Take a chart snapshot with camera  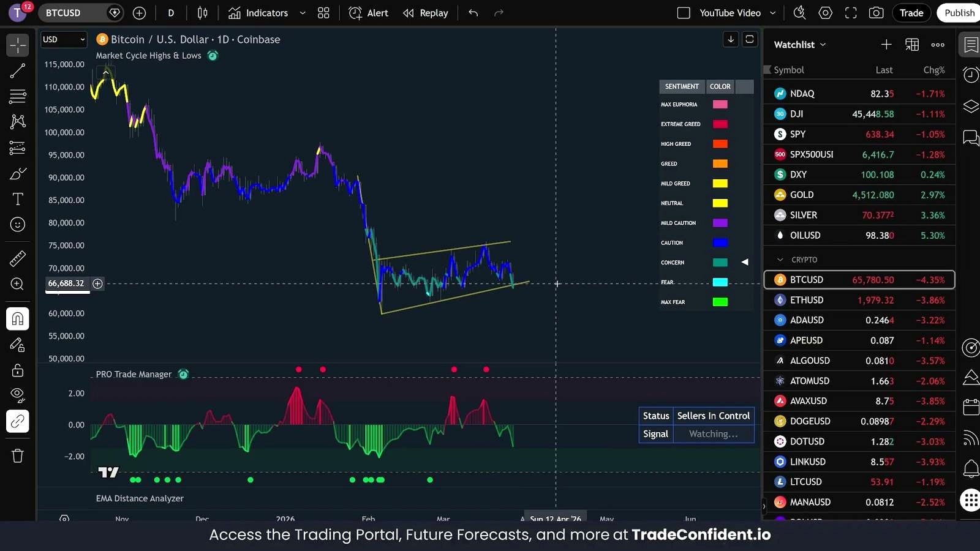point(876,13)
